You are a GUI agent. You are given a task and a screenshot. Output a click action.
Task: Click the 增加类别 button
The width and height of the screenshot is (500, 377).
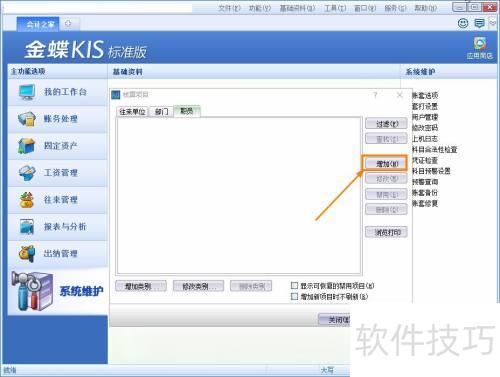141,286
